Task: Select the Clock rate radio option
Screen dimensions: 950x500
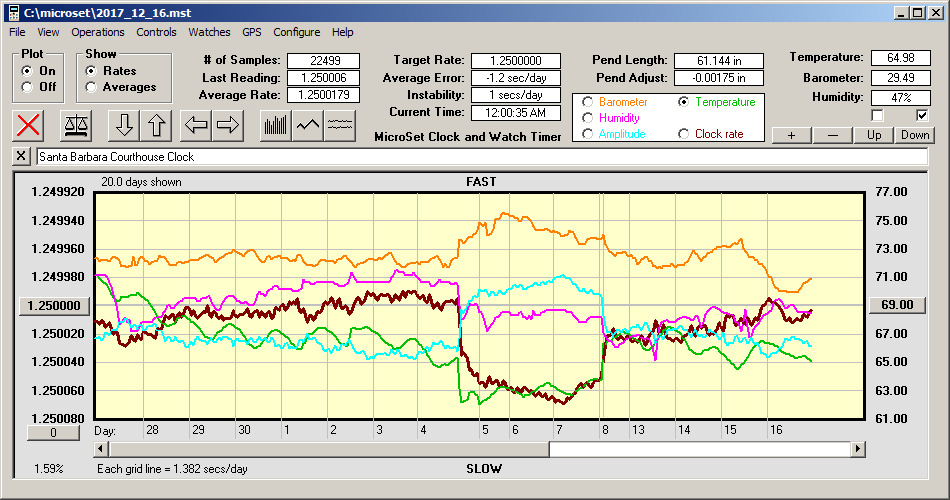Action: [x=684, y=134]
